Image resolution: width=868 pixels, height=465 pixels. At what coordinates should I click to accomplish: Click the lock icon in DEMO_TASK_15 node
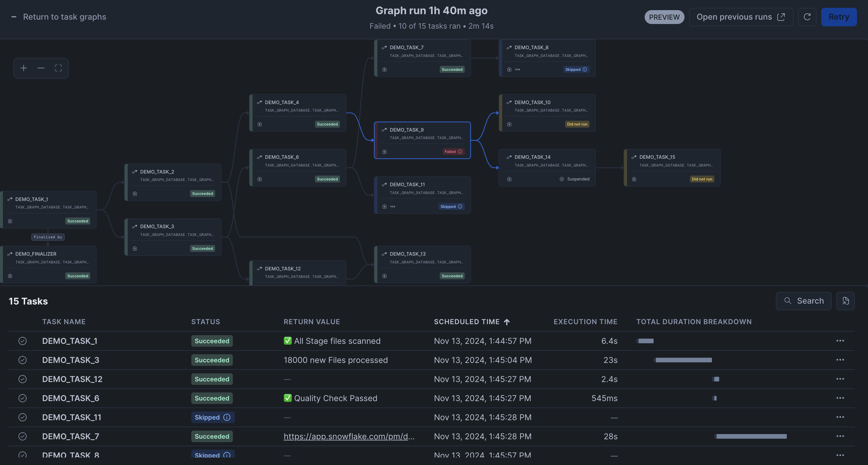(x=634, y=179)
